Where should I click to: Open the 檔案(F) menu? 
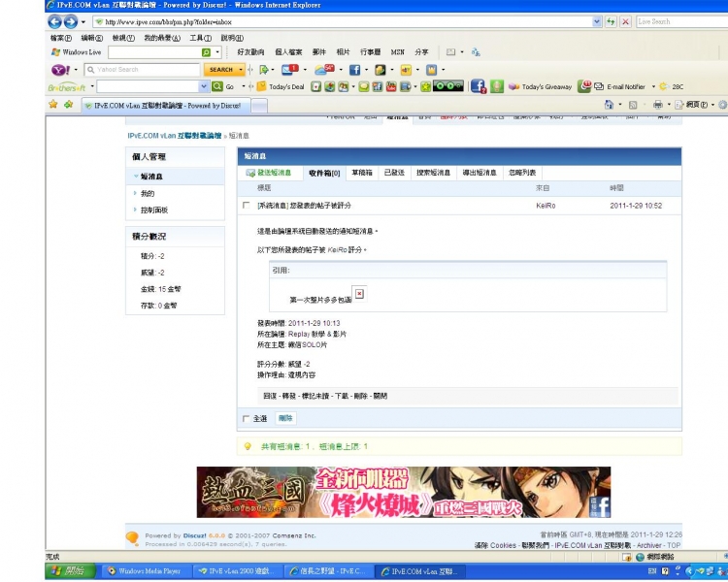coord(58,38)
